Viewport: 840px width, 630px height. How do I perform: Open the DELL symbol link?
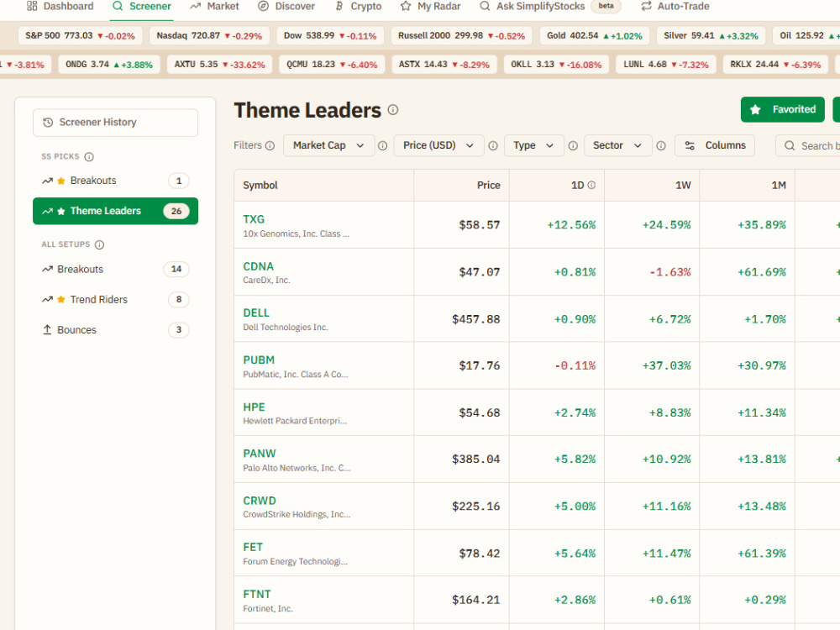click(256, 312)
